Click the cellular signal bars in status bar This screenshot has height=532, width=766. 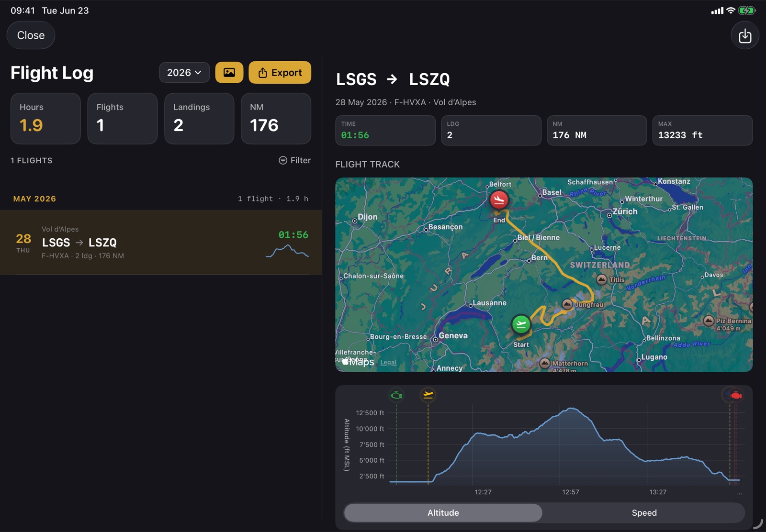[717, 11]
